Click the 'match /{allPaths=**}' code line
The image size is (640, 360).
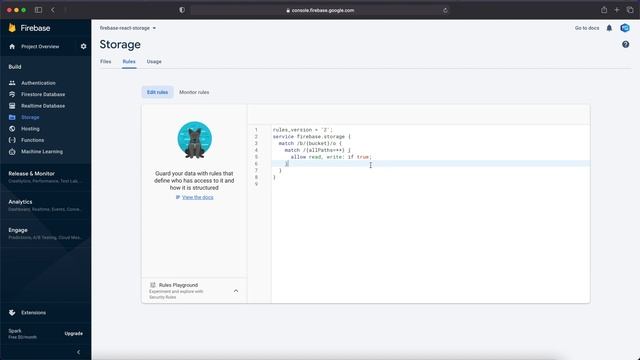click(317, 150)
